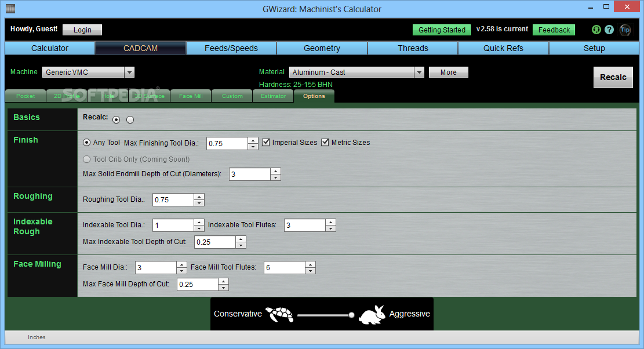
Task: Show the Tip icon in header
Action: pos(625,30)
